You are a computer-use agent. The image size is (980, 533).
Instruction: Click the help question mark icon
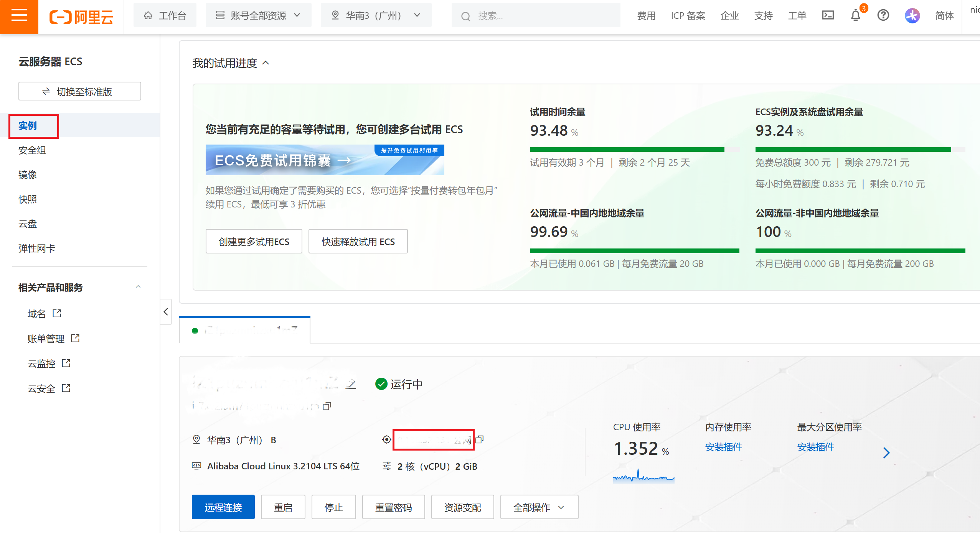pos(883,15)
